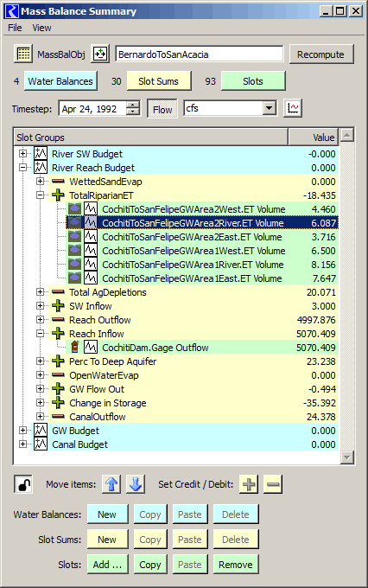
Task: Expand the River SW Budget node
Action: (x=23, y=153)
